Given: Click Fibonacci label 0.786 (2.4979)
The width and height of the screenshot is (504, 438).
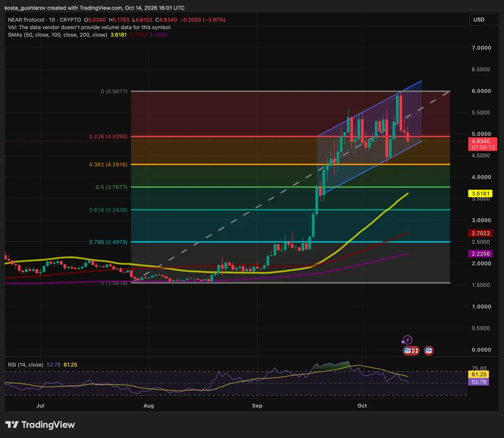Looking at the screenshot, I should click(108, 242).
